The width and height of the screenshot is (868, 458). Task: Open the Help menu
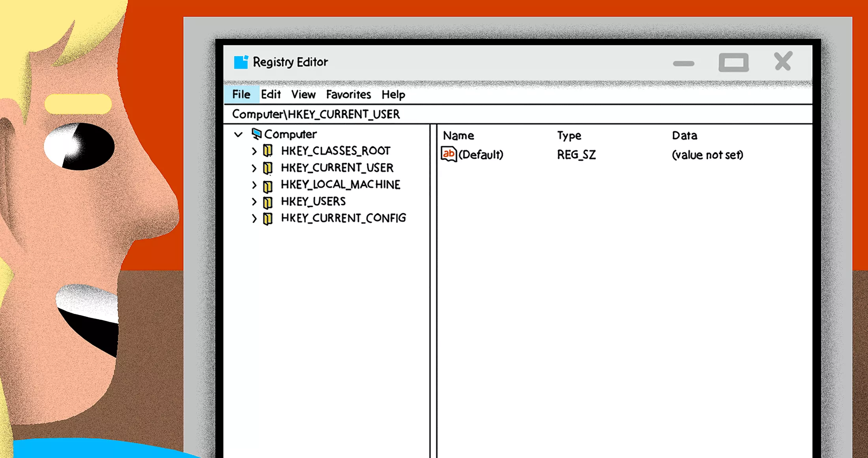[393, 95]
